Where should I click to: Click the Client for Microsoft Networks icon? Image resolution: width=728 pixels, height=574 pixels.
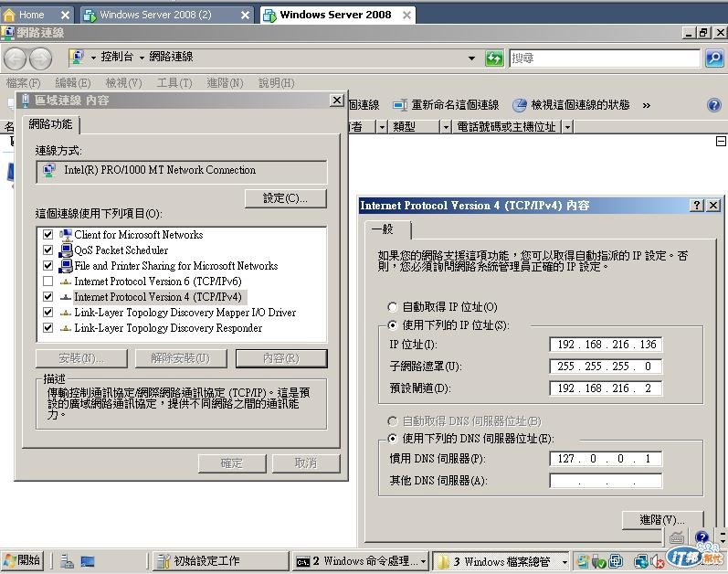pyautogui.click(x=66, y=235)
